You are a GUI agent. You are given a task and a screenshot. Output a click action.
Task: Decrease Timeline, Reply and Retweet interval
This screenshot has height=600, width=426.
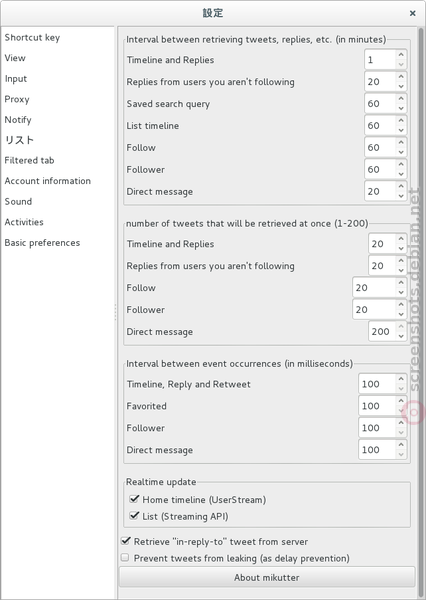coord(401,389)
